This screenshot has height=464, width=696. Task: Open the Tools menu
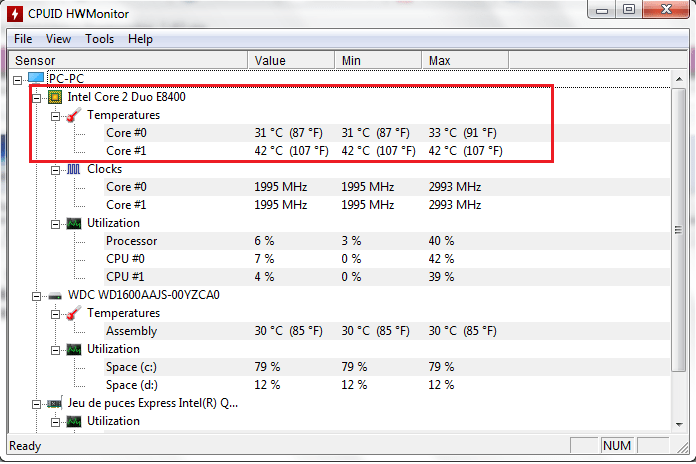click(x=99, y=39)
